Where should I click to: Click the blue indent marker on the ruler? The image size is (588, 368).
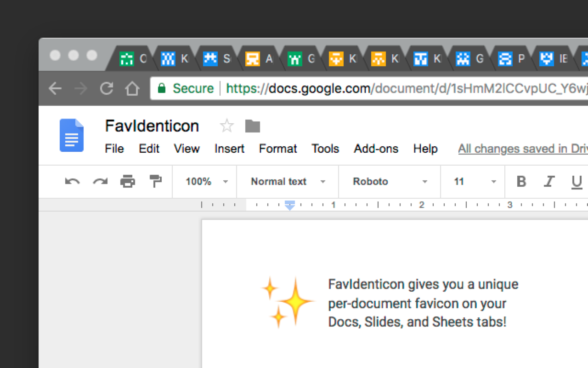point(289,206)
